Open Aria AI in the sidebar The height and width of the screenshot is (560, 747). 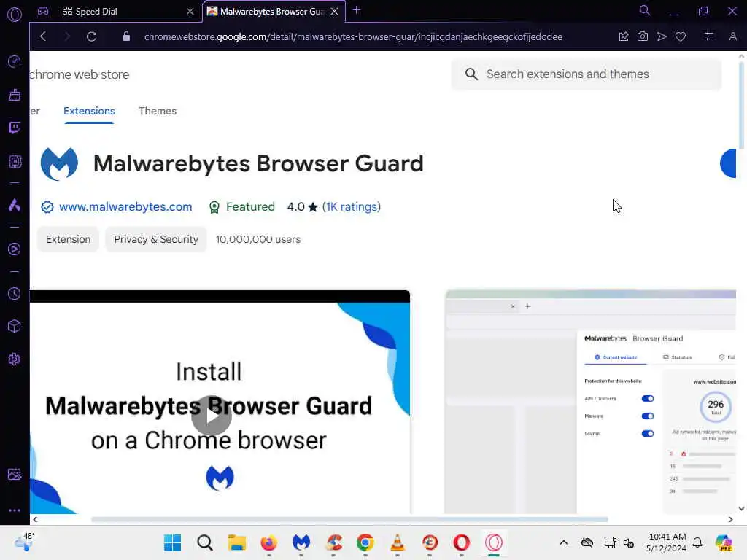[x=15, y=205]
